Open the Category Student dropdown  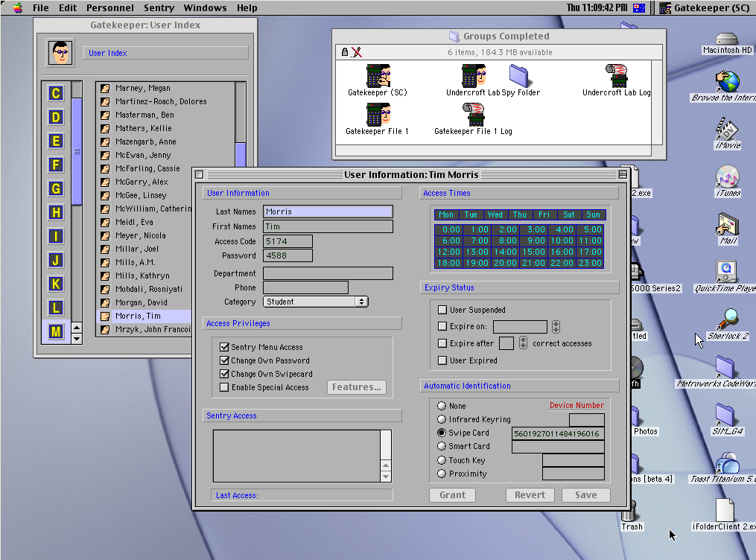(x=316, y=302)
